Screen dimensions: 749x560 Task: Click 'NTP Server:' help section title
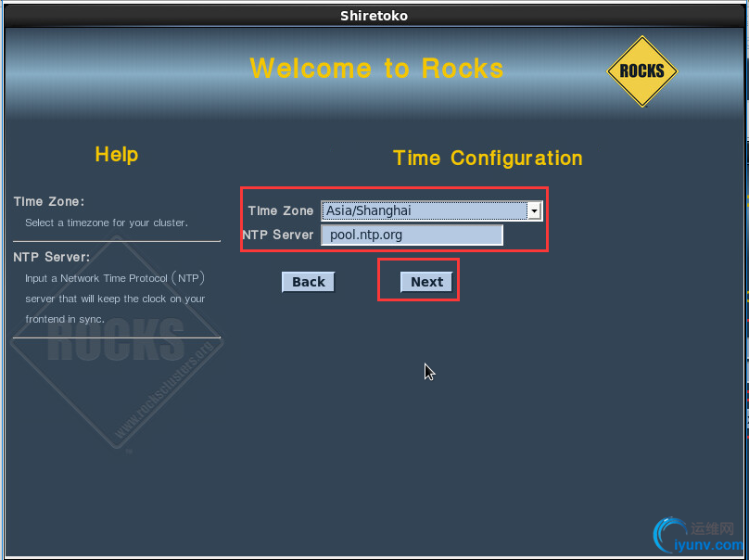pos(52,257)
